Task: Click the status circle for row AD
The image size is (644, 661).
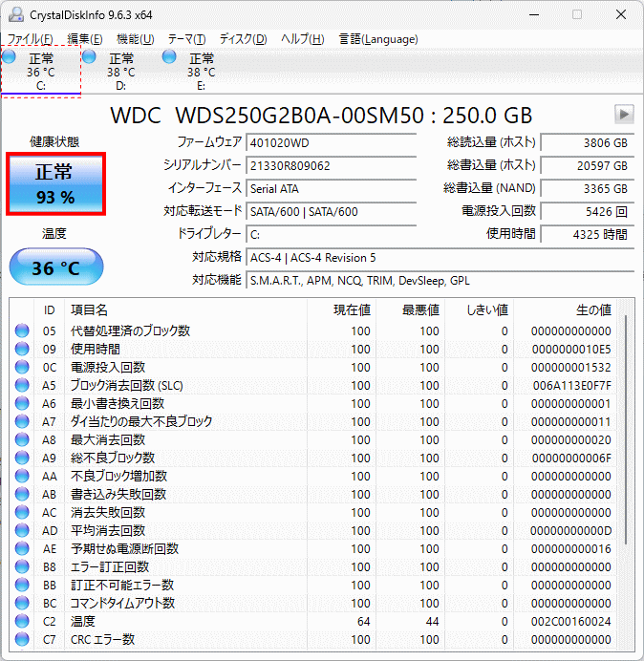Action: 22,530
